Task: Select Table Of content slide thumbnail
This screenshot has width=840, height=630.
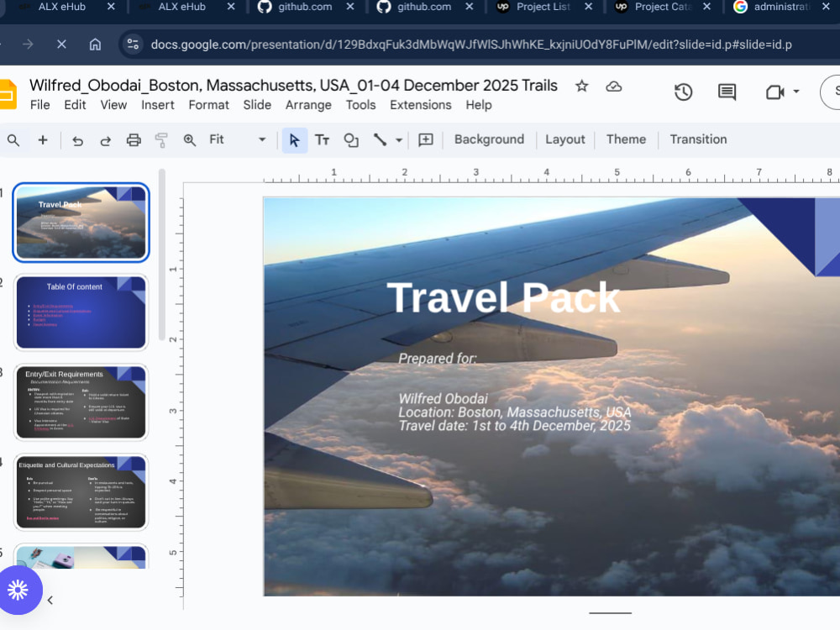Action: tap(81, 312)
